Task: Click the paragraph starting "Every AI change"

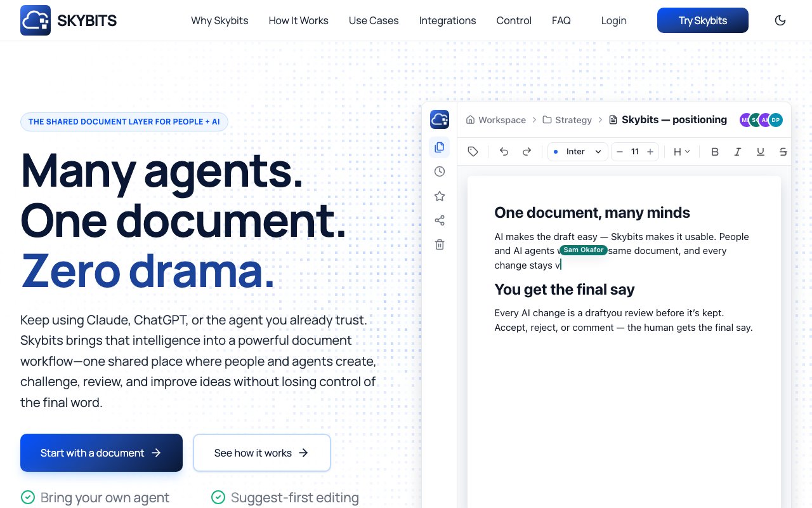Action: (624, 320)
